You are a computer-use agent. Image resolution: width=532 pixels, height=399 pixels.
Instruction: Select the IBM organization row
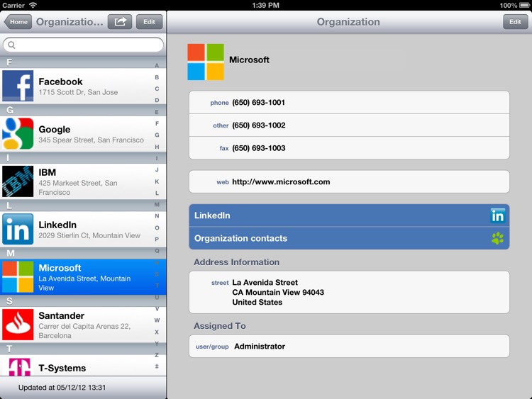click(x=83, y=181)
